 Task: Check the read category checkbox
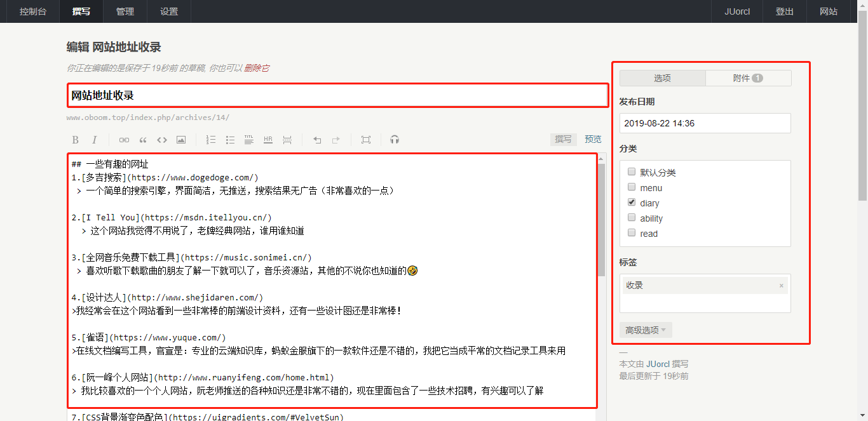tap(632, 233)
